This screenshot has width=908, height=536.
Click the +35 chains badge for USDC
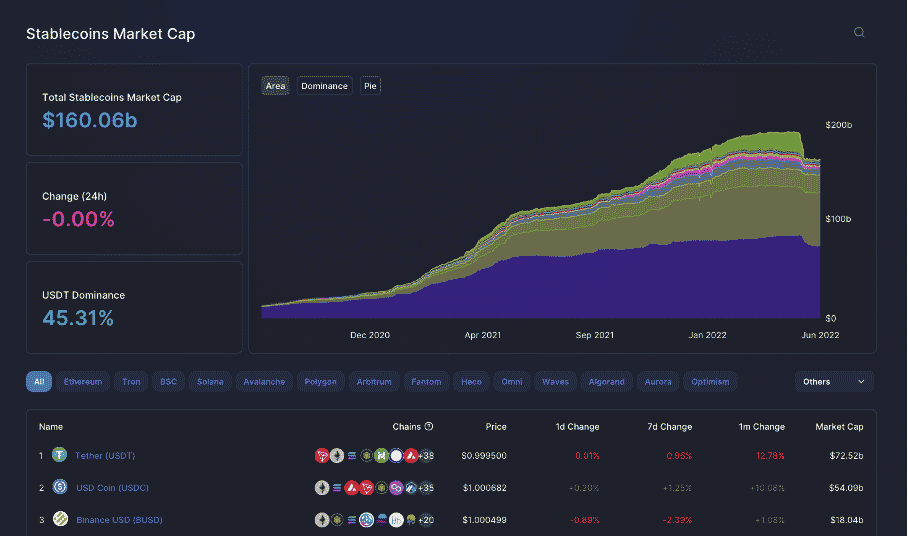pyautogui.click(x=426, y=488)
